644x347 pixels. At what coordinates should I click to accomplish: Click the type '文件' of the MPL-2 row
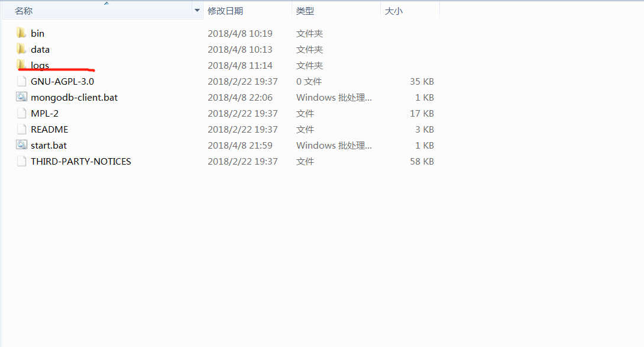pyautogui.click(x=305, y=114)
